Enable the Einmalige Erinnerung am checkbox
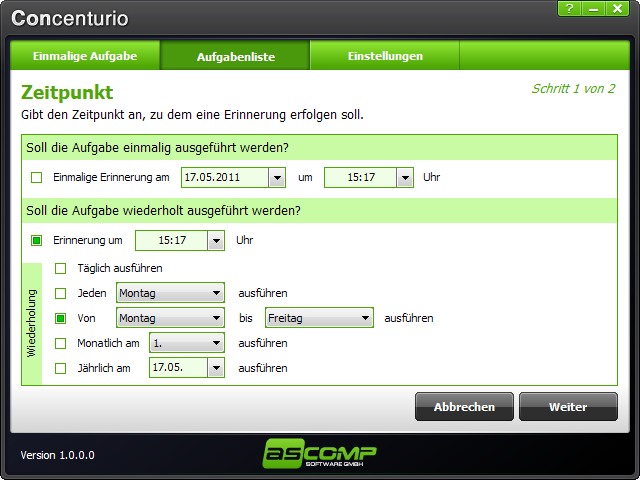The image size is (640, 480). [37, 178]
